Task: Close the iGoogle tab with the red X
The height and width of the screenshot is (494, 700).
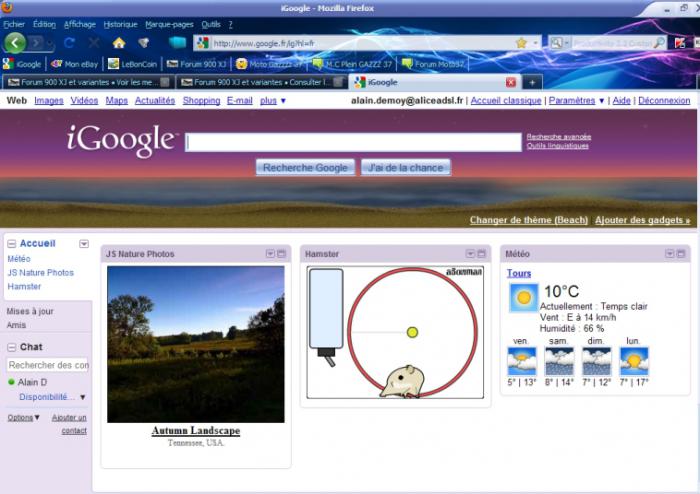Action: point(511,82)
